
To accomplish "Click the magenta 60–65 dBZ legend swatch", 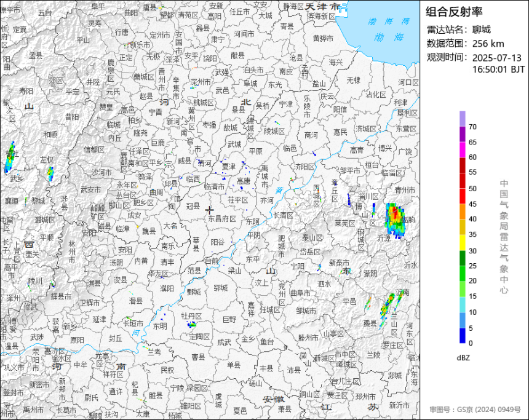I will click(x=462, y=150).
